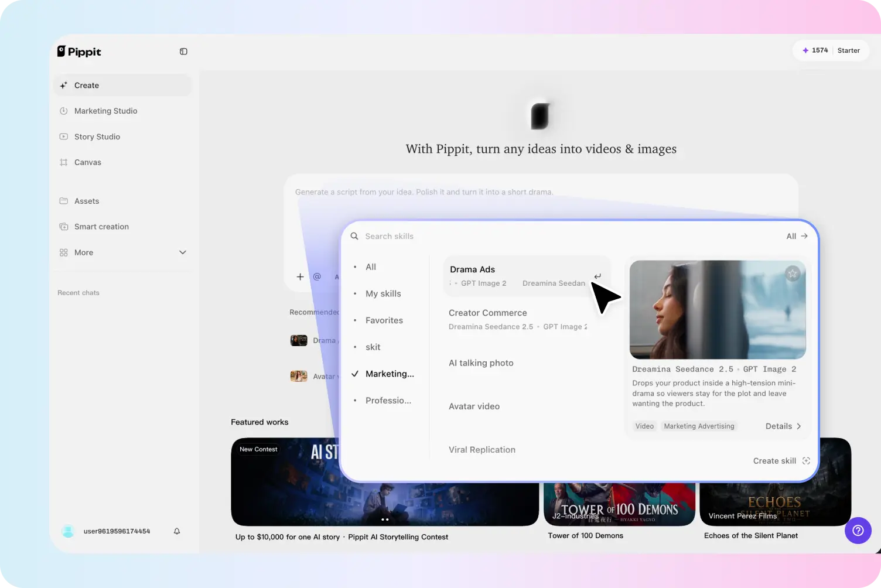
Task: Click the clock icon beside Marketing Studio
Action: 64,111
